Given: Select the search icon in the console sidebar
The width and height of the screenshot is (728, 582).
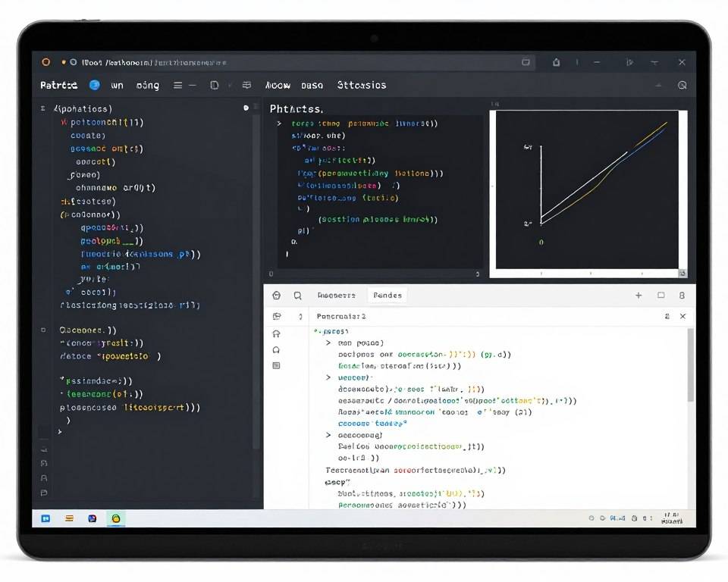Looking at the screenshot, I should [x=297, y=295].
